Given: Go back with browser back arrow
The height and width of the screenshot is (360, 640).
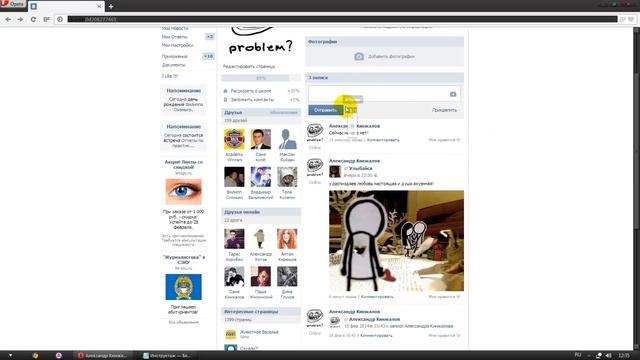Looking at the screenshot, I should point(8,19).
